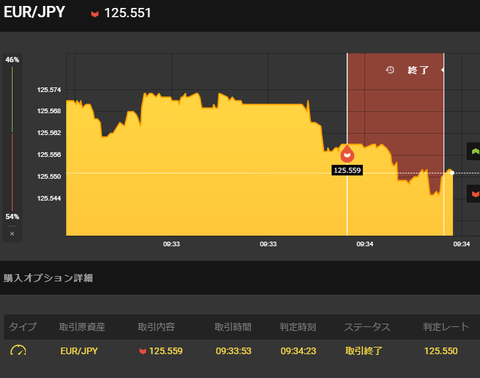
Task: Click the clock history icon beside 終了
Action: tap(390, 70)
